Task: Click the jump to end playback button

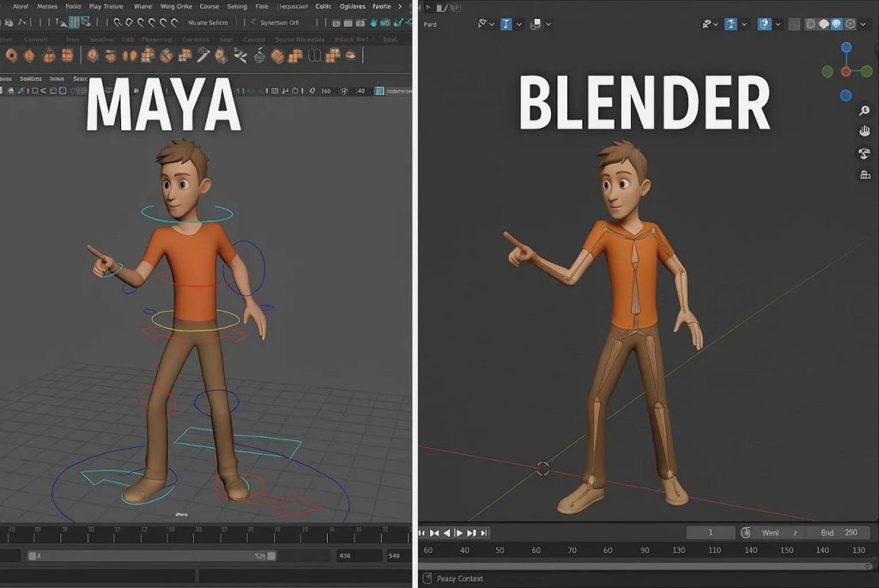Action: (483, 533)
